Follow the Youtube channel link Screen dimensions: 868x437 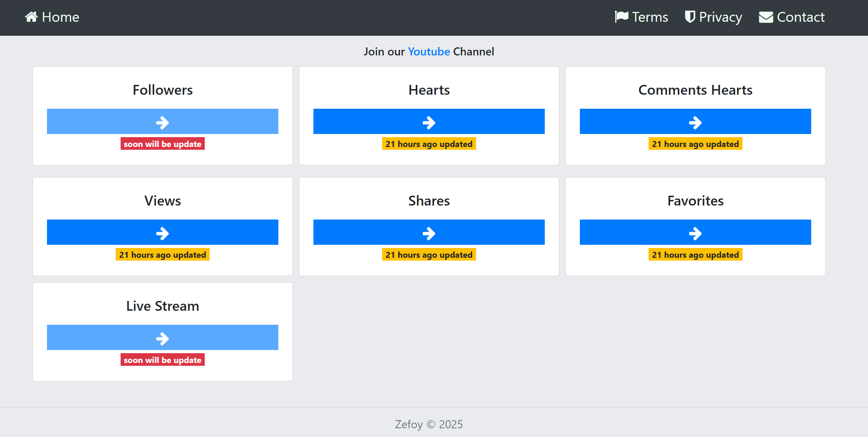tap(429, 52)
